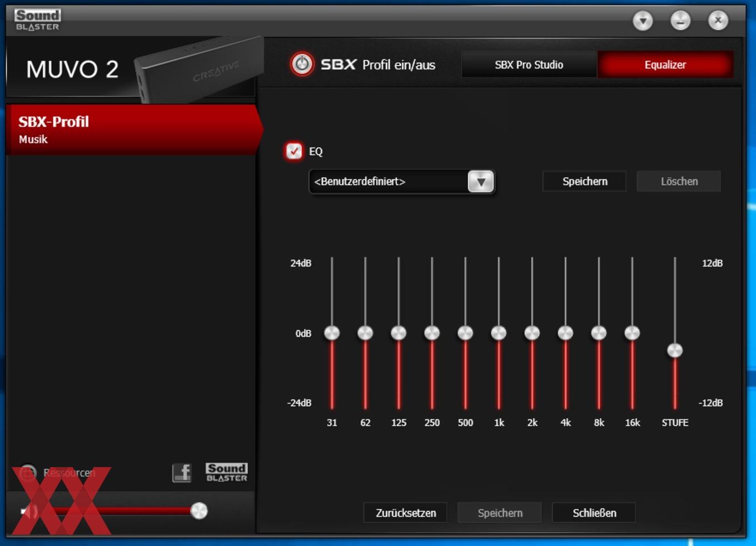Viewport: 756px width, 546px height.
Task: Click the Löschen button
Action: click(679, 181)
